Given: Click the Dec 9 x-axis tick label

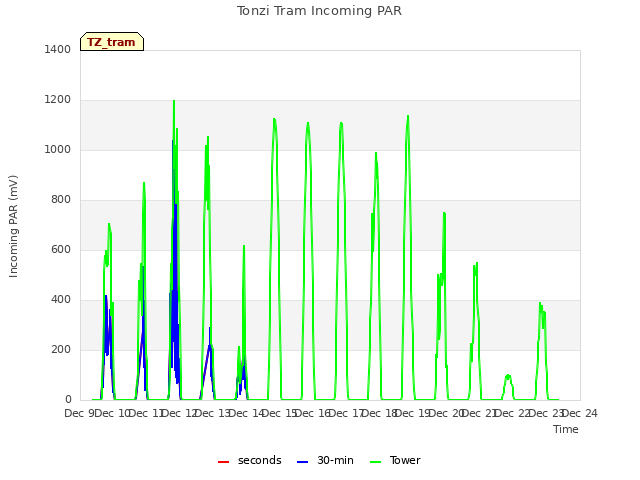Looking at the screenshot, I should tap(80, 413).
